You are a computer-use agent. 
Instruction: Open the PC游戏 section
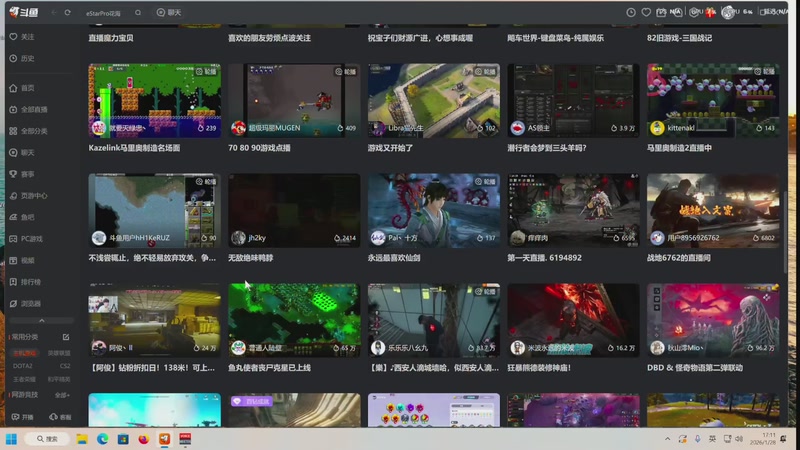pos(27,239)
